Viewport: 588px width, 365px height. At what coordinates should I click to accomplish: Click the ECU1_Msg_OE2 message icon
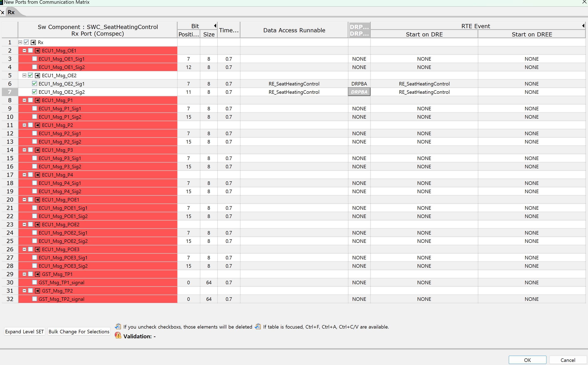pos(37,76)
